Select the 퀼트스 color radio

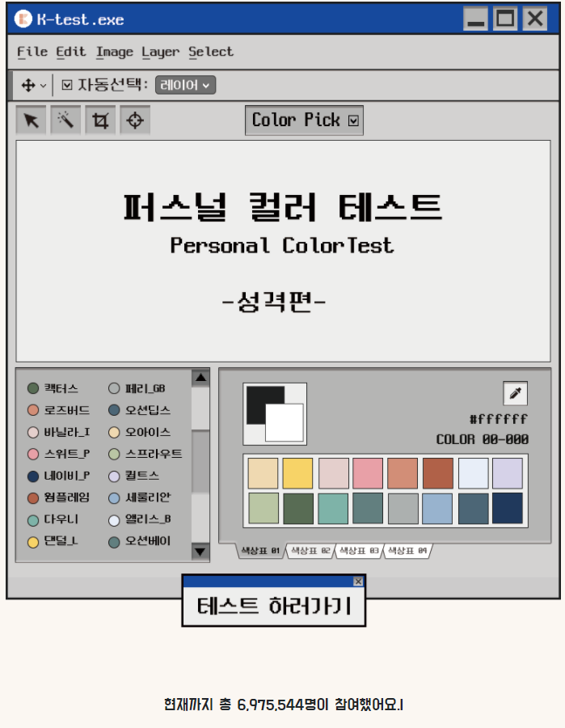click(114, 476)
